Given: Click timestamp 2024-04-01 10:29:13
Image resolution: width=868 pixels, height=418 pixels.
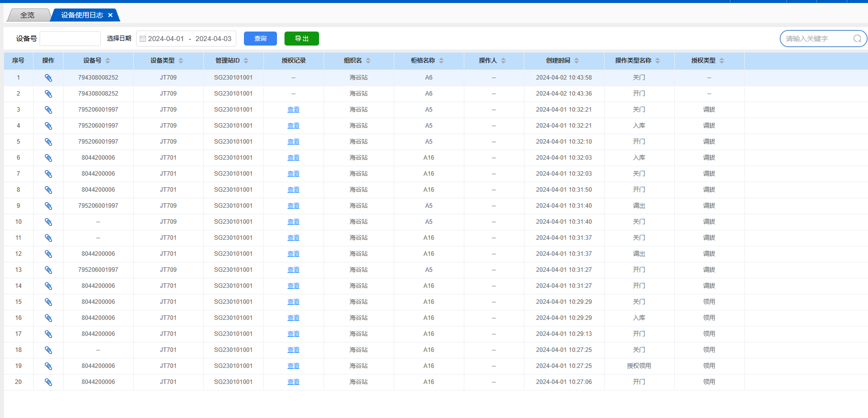Looking at the screenshot, I should pos(564,334).
